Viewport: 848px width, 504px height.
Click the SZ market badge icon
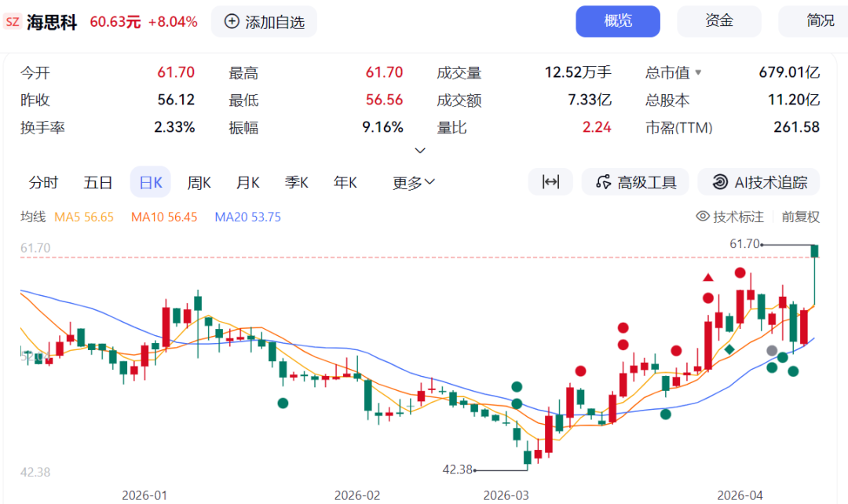click(x=13, y=22)
